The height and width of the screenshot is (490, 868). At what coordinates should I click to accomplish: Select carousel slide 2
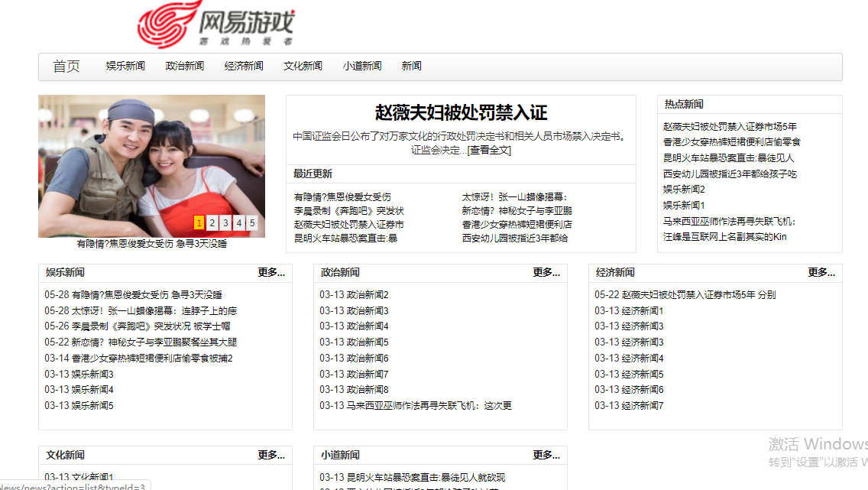pos(212,222)
